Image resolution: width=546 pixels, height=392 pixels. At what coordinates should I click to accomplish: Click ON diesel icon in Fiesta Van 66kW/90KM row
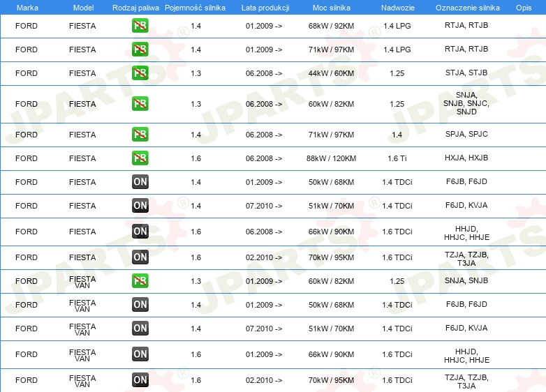pyautogui.click(x=140, y=354)
